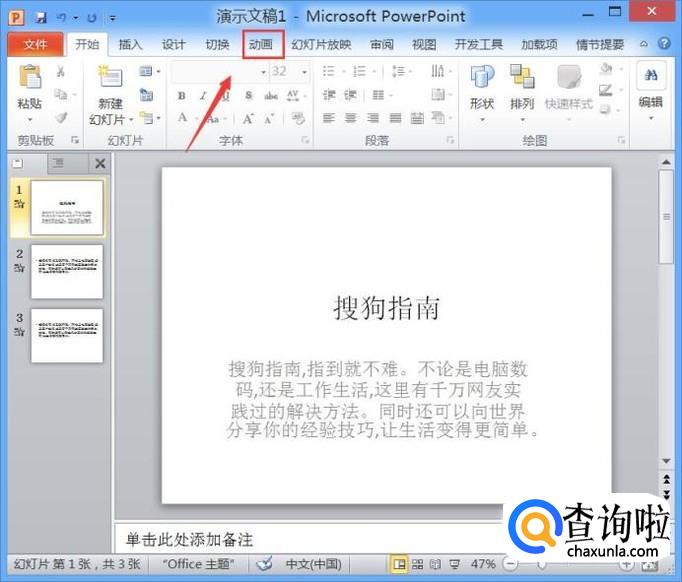Toggle strikethrough abc button

pos(271,96)
